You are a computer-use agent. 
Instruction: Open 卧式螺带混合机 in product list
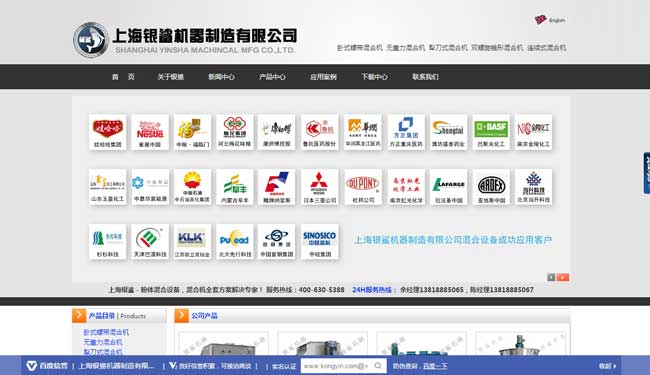pos(106,332)
